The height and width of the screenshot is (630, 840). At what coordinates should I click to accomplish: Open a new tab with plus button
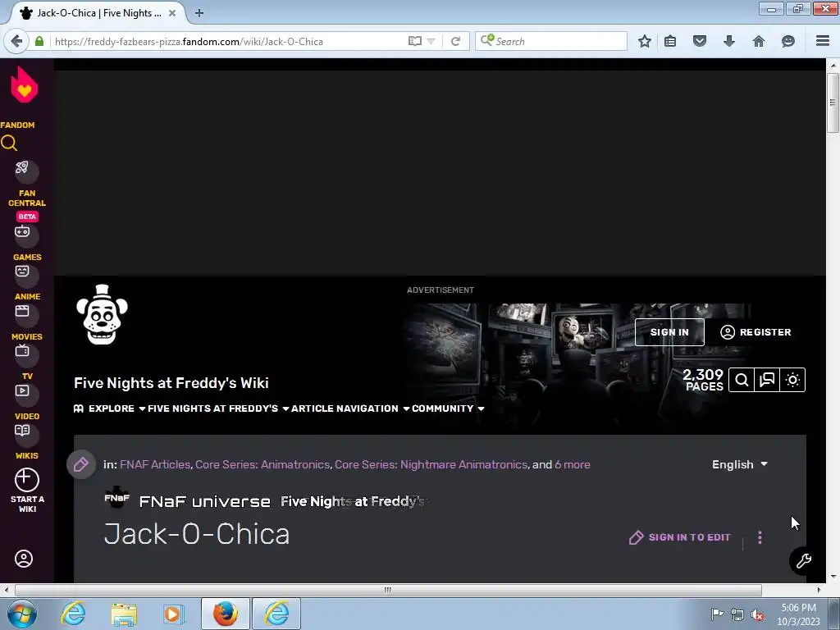[199, 13]
